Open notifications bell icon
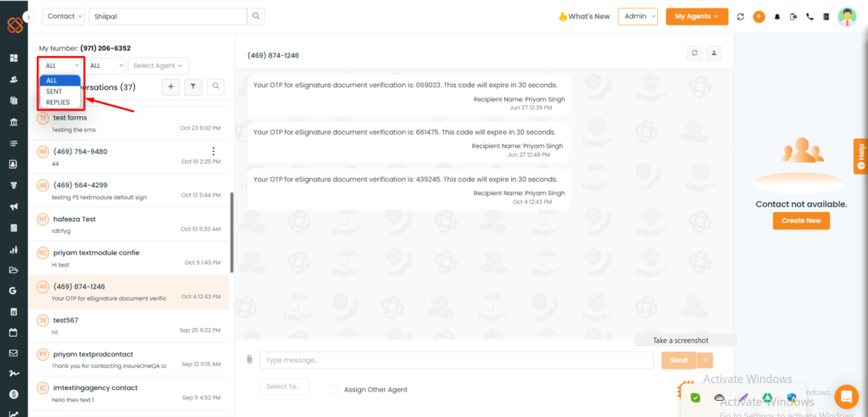The height and width of the screenshot is (417, 868). click(777, 17)
